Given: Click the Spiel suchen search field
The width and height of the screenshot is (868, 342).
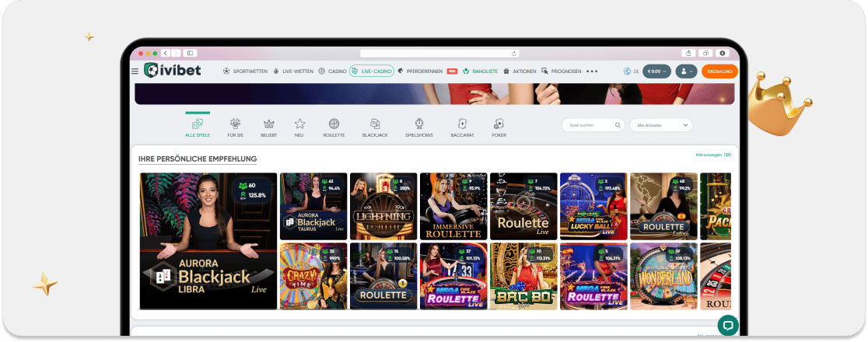Looking at the screenshot, I should (593, 125).
